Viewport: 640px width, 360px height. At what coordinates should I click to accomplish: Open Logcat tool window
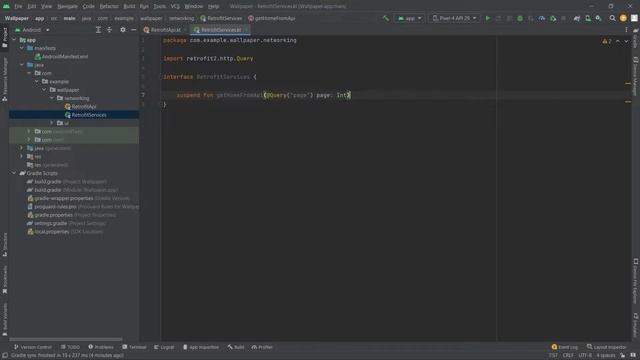click(x=164, y=347)
